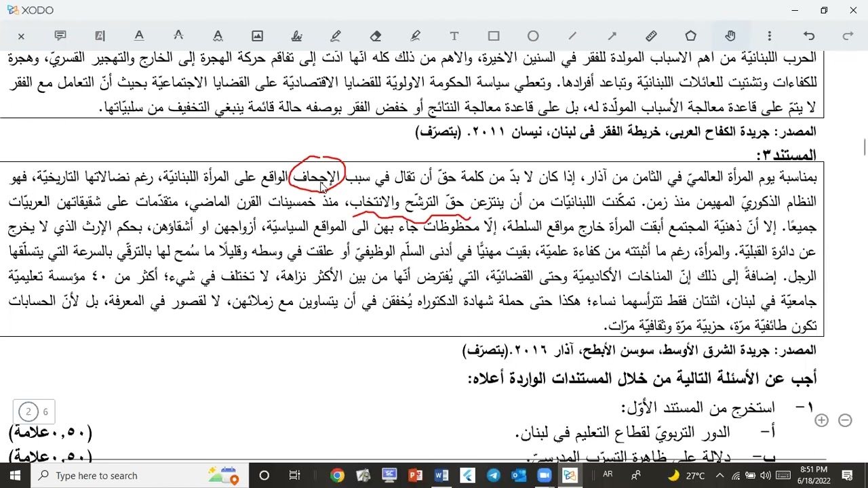Screen dimensions: 868x488
Task: Select the strikethrough text tool
Action: click(178, 36)
